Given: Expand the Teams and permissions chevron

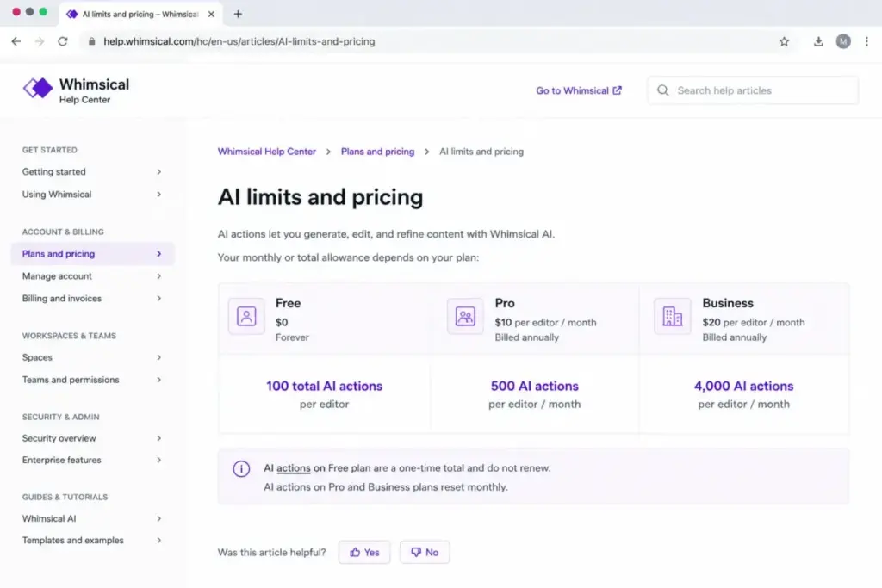Looking at the screenshot, I should click(x=159, y=380).
